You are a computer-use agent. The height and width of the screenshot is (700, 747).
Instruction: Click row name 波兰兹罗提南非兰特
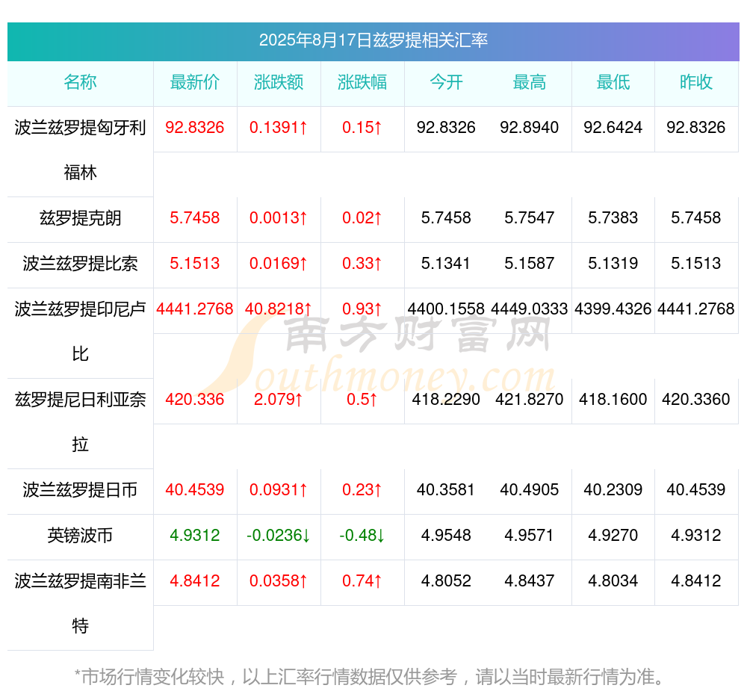[80, 604]
